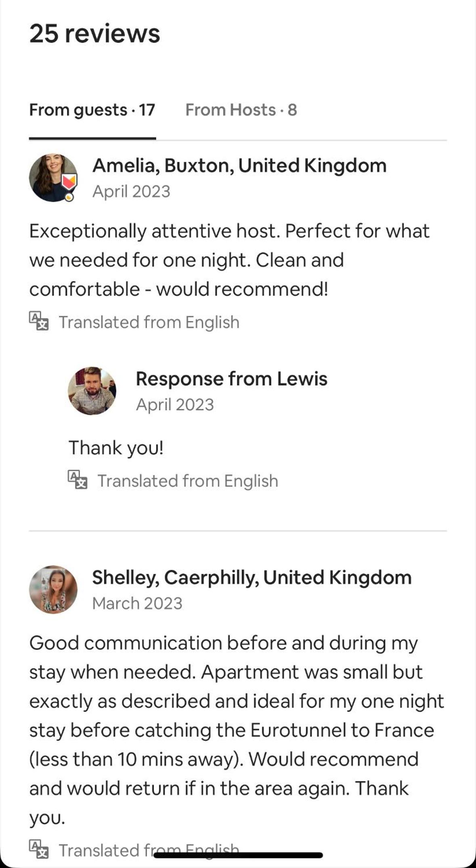Select Amelia's review text about attentive host
The image size is (476, 868).
229,260
